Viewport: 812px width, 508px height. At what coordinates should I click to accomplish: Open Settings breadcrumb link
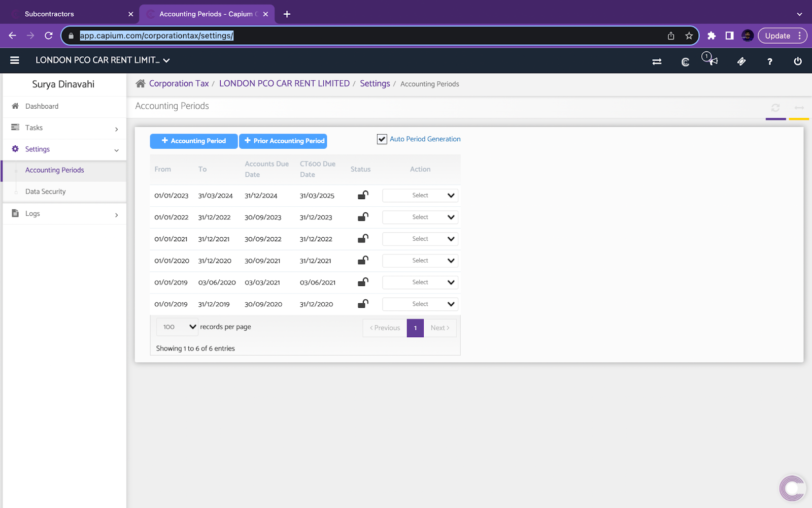(x=375, y=83)
